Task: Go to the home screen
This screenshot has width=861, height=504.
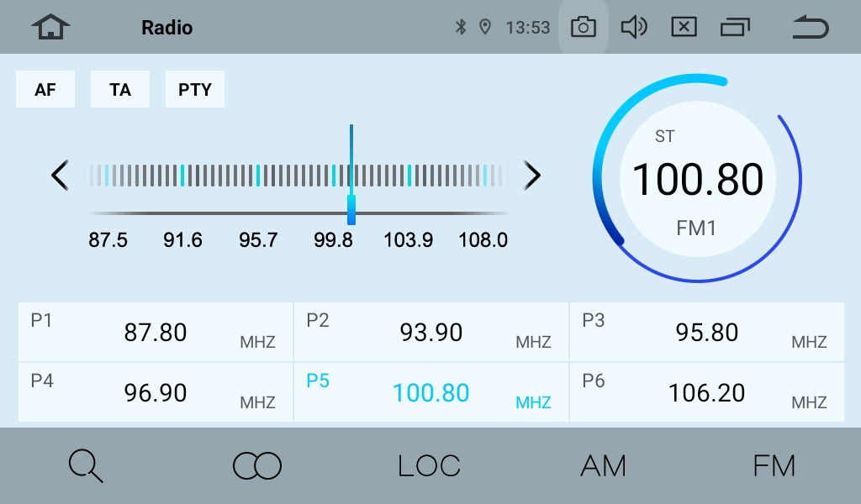Action: click(x=51, y=28)
